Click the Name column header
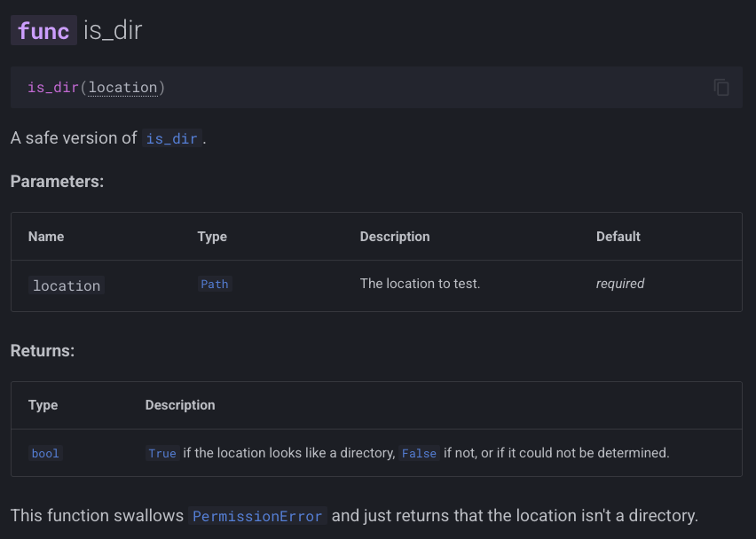The width and height of the screenshot is (756, 539). [46, 237]
